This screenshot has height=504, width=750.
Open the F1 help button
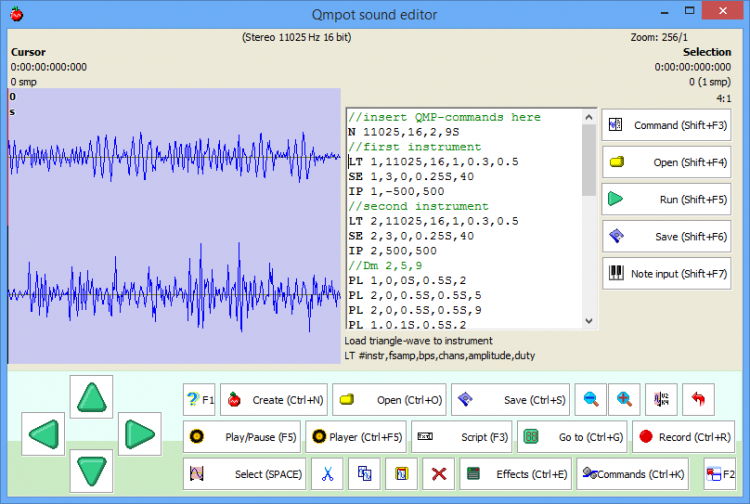tap(199, 400)
